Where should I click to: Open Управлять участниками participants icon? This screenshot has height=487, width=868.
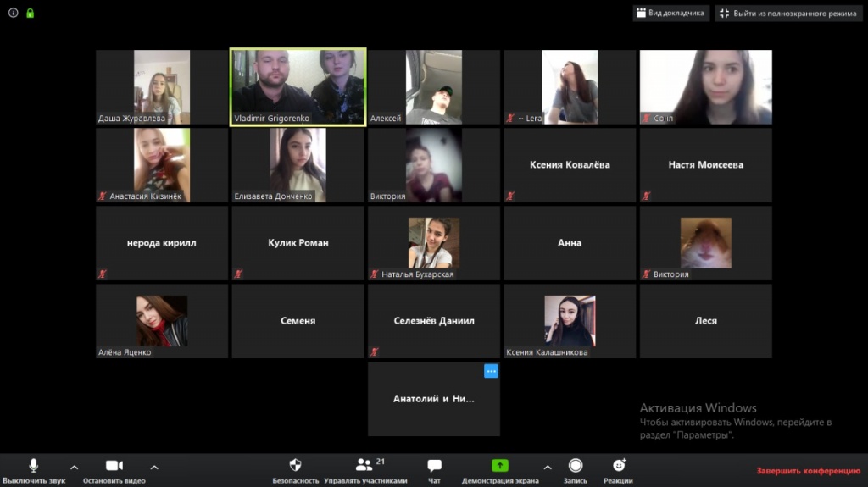coord(364,465)
